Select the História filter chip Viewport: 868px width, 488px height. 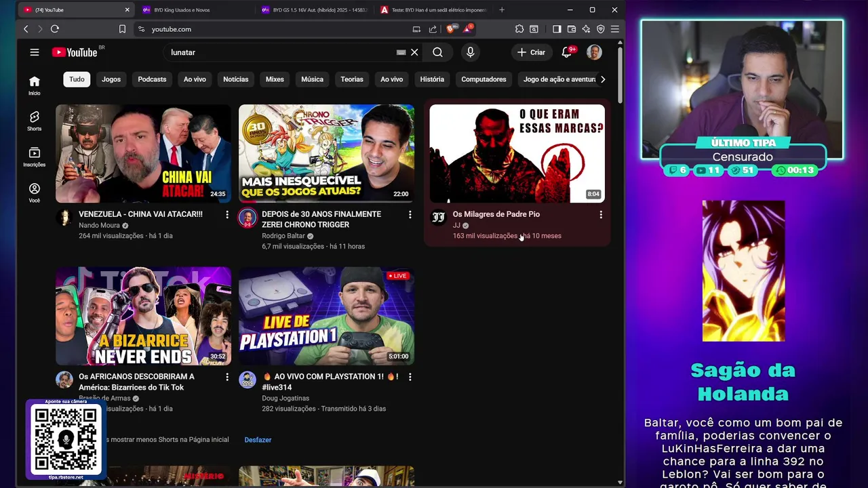[432, 79]
